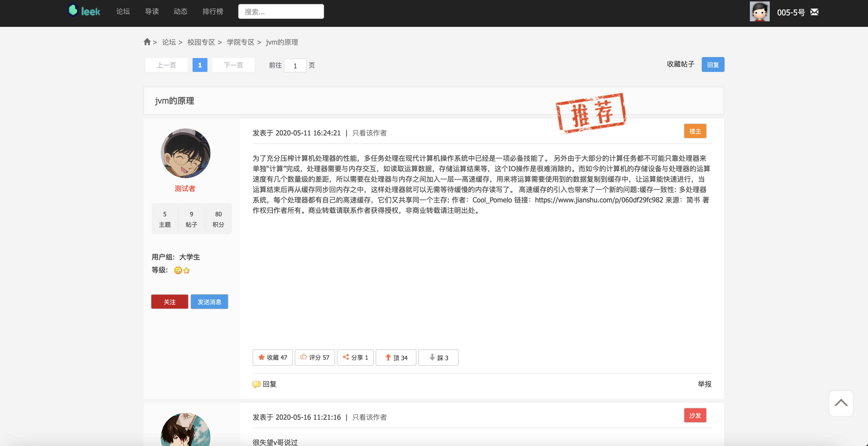
Task: Open 论坛 in the top navigation
Action: 123,11
